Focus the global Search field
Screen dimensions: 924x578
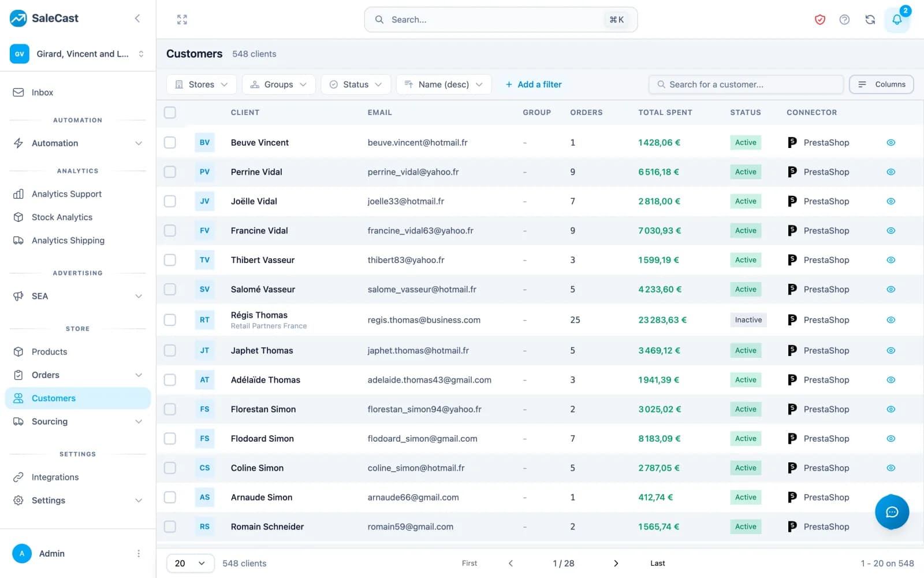click(x=501, y=20)
